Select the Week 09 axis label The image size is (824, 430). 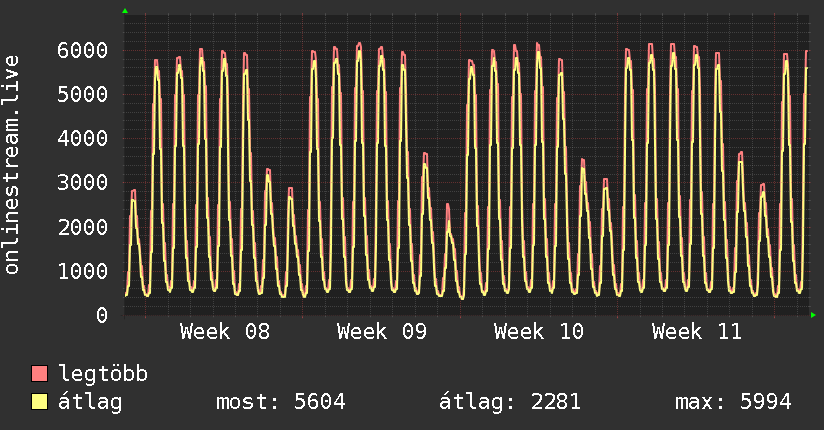pos(382,332)
